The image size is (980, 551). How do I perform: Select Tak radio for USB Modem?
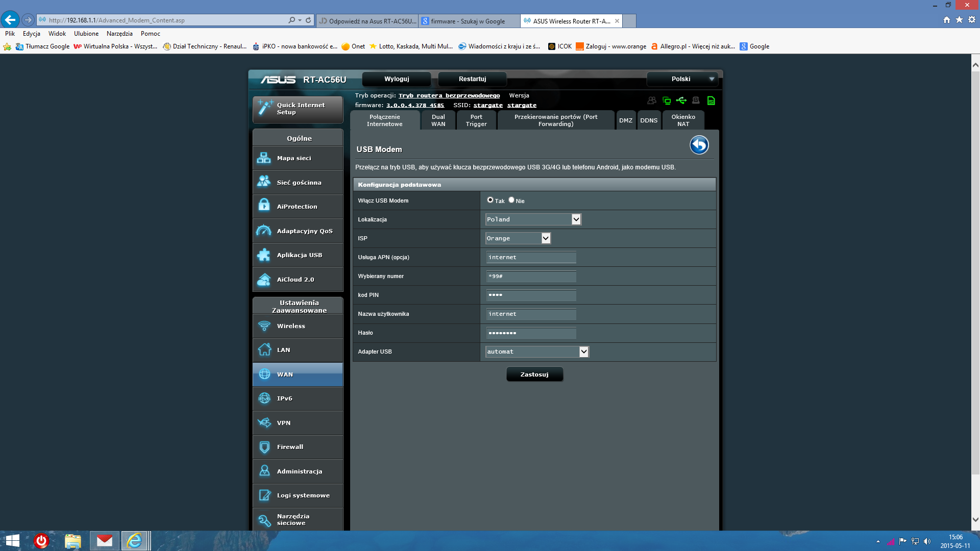tap(490, 200)
